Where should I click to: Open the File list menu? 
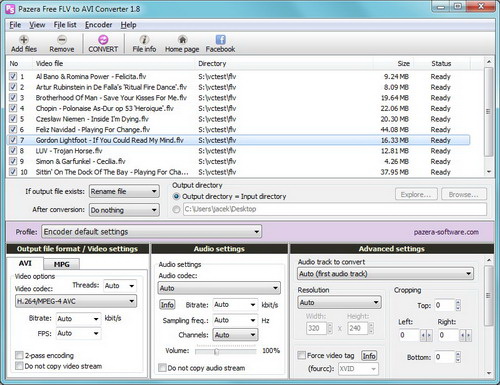coord(65,25)
